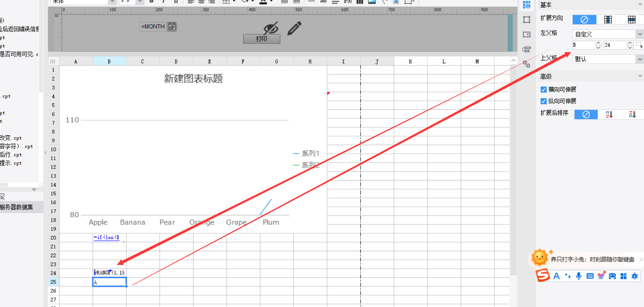The width and height of the screenshot is (644, 307).
Task: Choose horizontal expansion direction icon
Action: pyautogui.click(x=632, y=19)
